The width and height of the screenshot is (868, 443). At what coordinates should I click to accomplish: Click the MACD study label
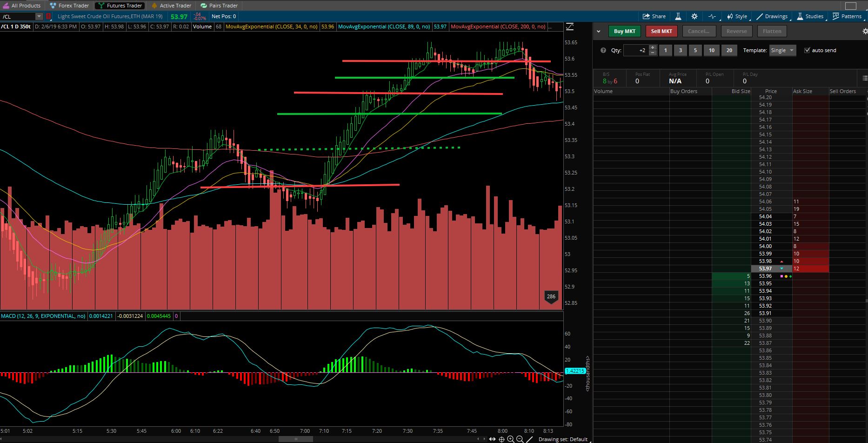(x=43, y=316)
